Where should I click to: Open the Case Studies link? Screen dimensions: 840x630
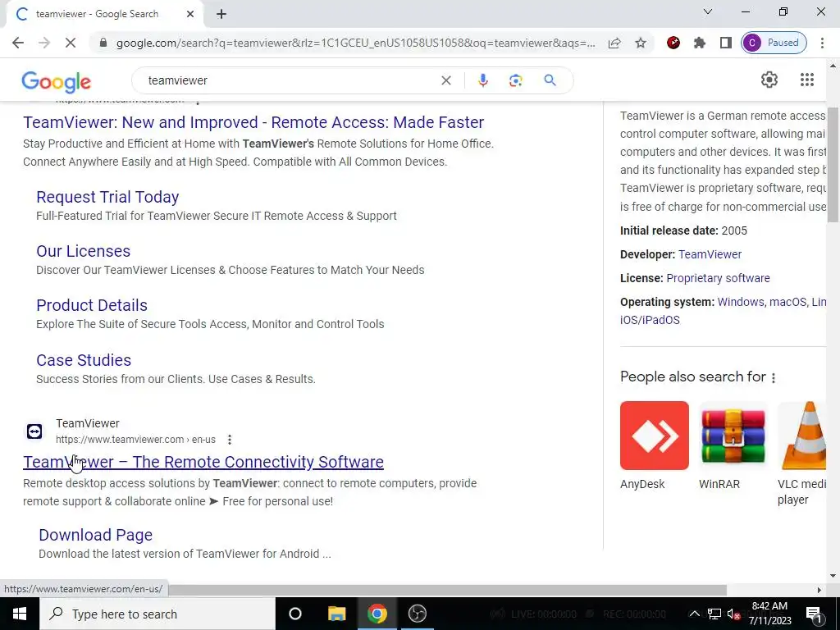point(84,360)
